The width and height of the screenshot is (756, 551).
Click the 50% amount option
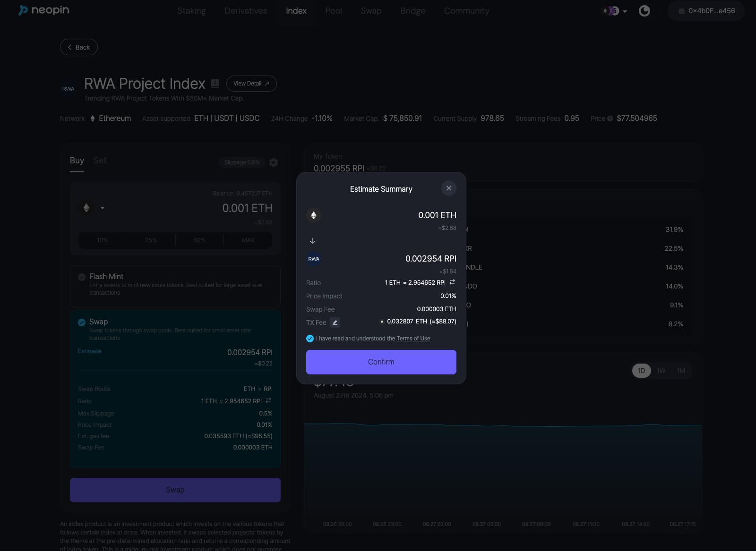click(x=199, y=240)
